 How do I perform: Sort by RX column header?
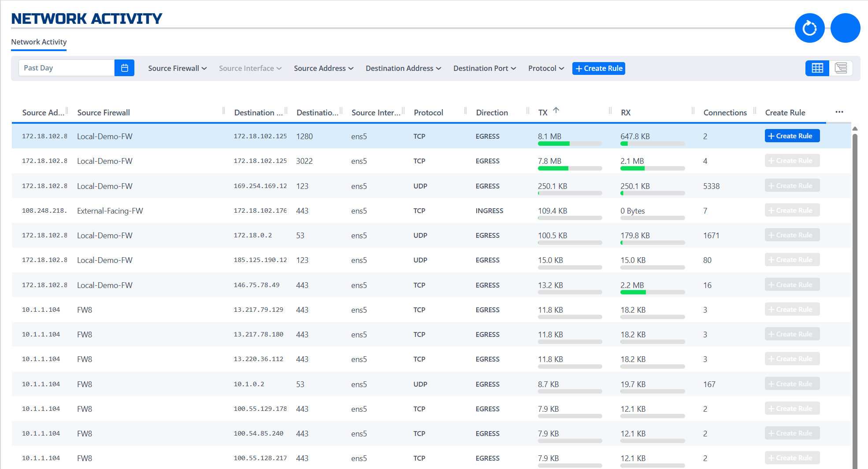625,112
